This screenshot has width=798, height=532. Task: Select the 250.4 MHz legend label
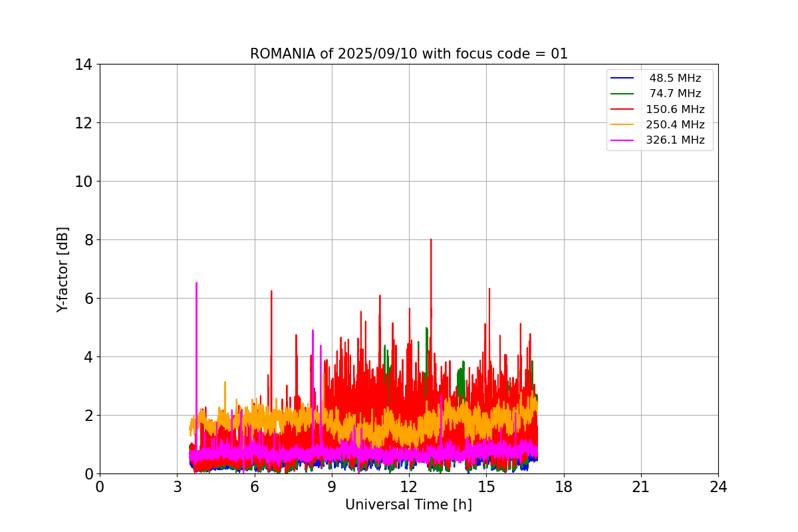[675, 124]
